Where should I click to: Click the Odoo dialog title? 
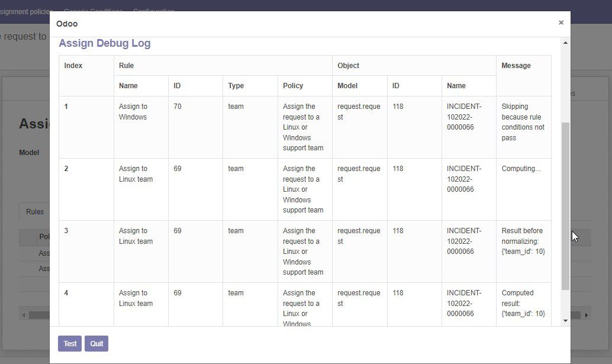67,24
